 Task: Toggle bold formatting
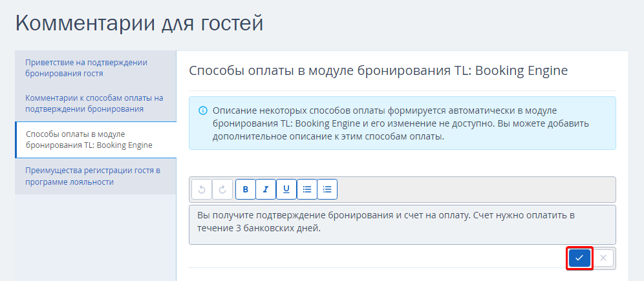point(246,189)
